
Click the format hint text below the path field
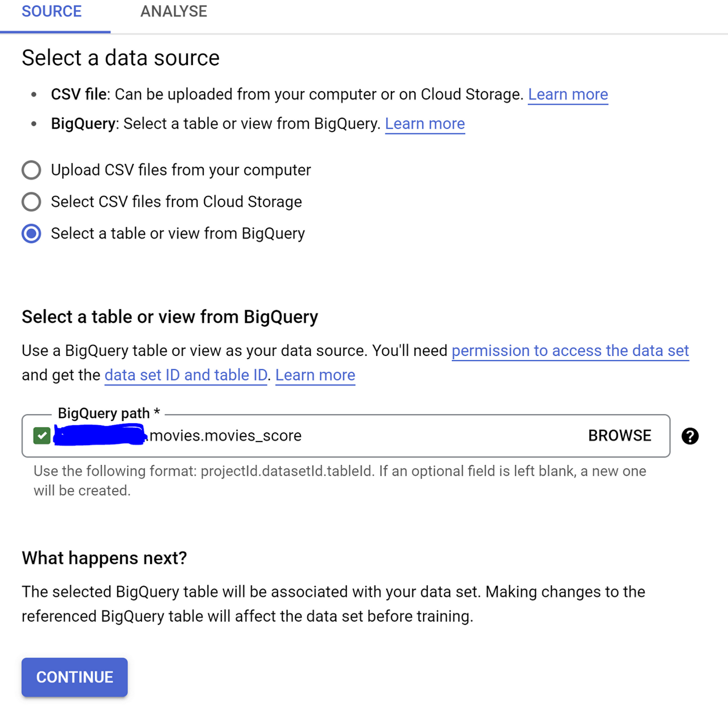pyautogui.click(x=339, y=480)
